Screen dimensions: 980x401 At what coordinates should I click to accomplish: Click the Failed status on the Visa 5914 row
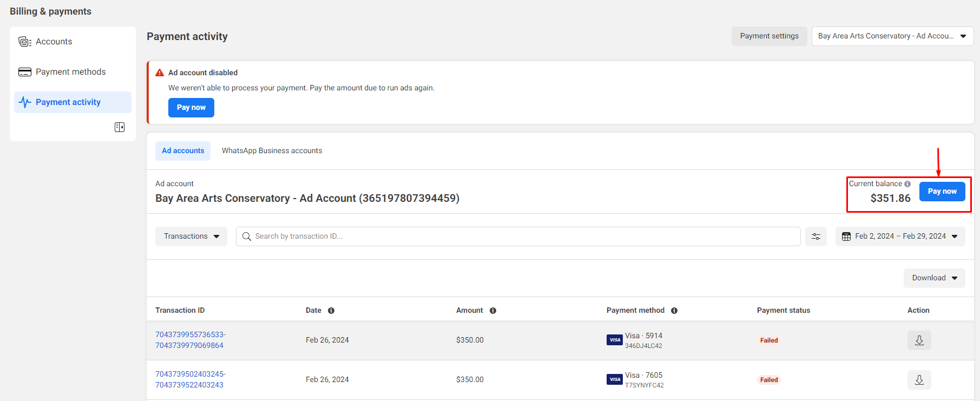[769, 340]
